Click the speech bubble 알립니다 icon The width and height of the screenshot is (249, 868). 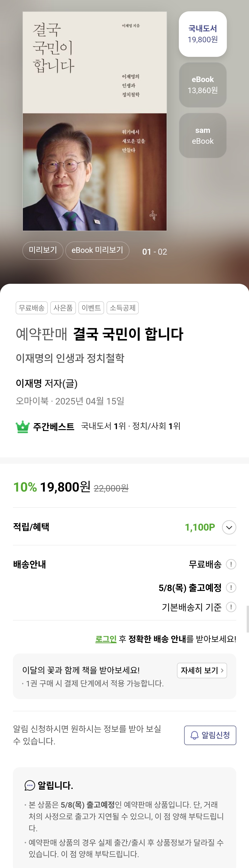click(30, 785)
